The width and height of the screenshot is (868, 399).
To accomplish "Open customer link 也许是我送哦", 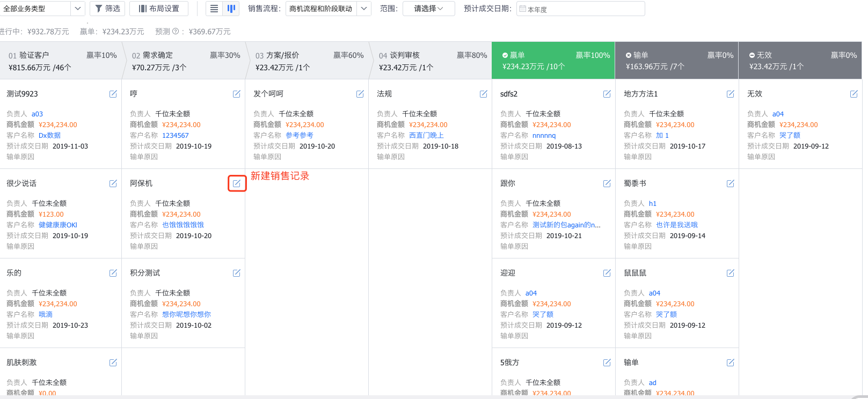I will pyautogui.click(x=677, y=225).
